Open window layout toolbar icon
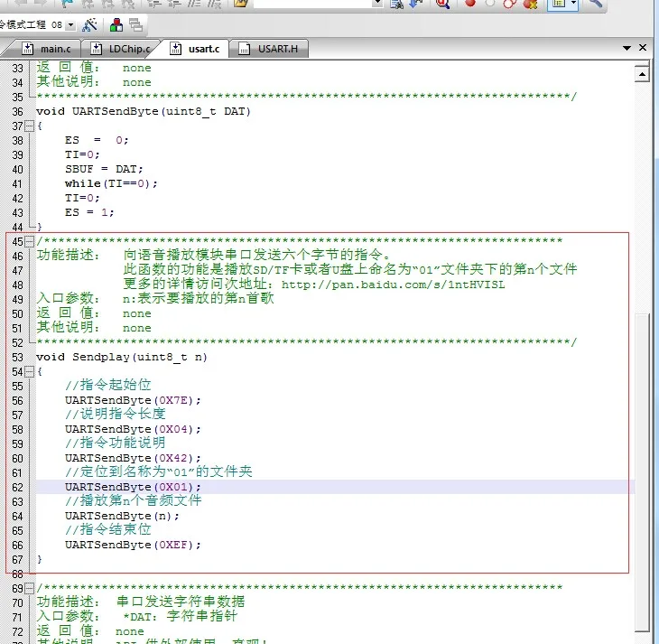This screenshot has width=659, height=644. [559, 4]
